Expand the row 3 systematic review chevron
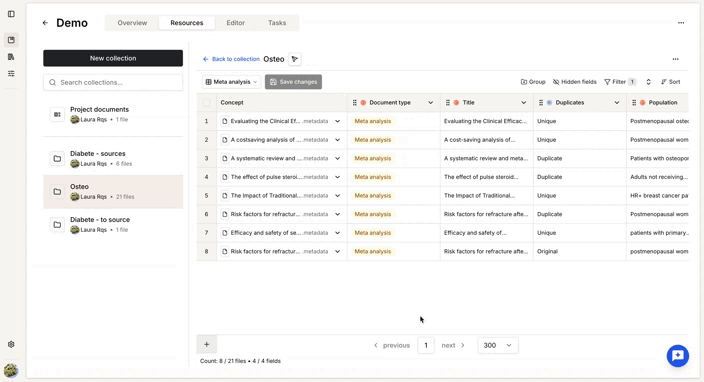Viewport: 704px width, 382px height. 337,158
